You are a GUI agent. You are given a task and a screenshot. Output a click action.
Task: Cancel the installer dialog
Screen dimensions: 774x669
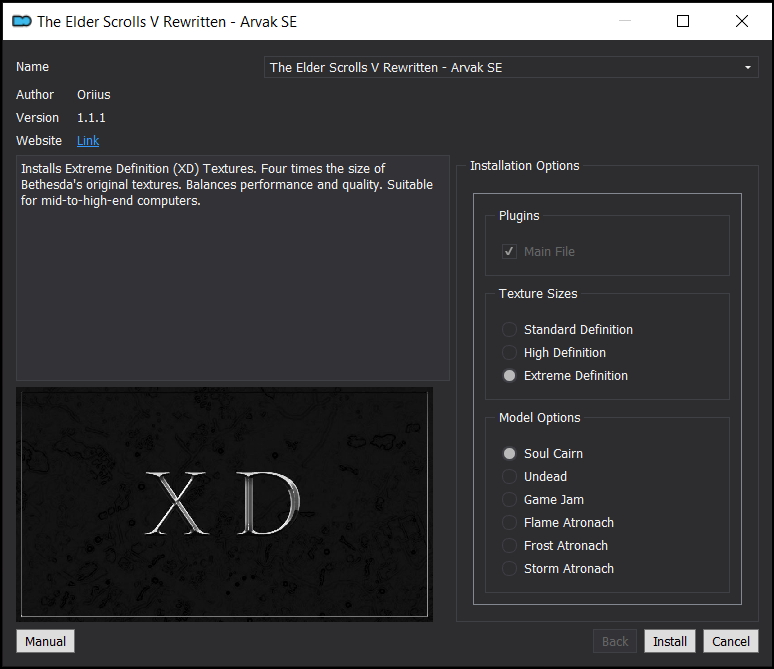(731, 641)
